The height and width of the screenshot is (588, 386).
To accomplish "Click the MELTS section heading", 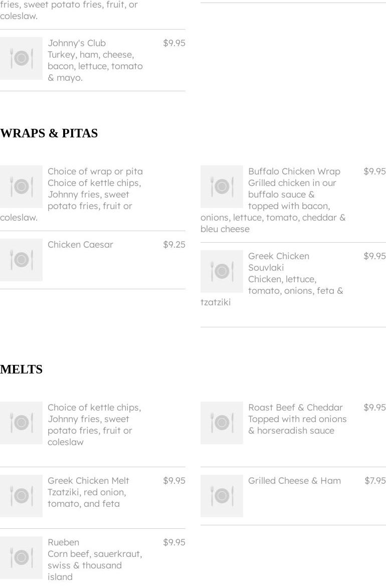I will (x=21, y=369).
